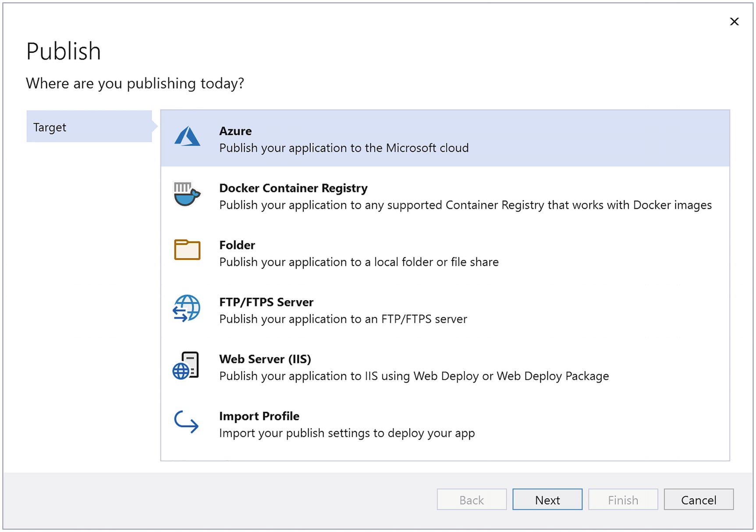Click the Import Profile arrow icon
756x532 pixels.
(x=186, y=422)
